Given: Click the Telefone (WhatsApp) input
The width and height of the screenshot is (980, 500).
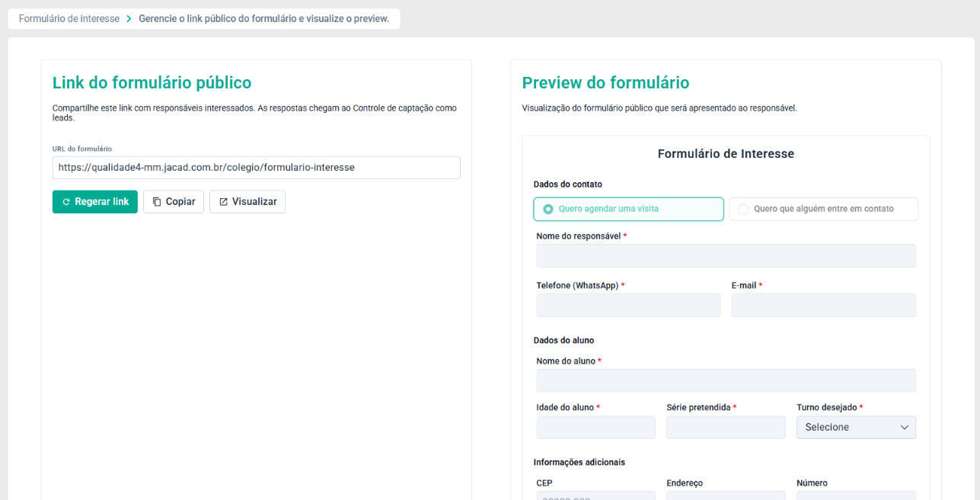Looking at the screenshot, I should 628,306.
